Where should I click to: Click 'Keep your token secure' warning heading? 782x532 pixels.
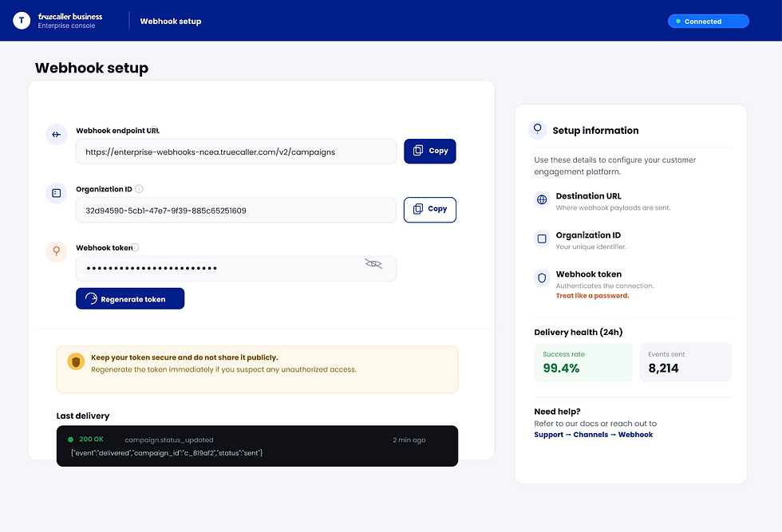tap(184, 357)
